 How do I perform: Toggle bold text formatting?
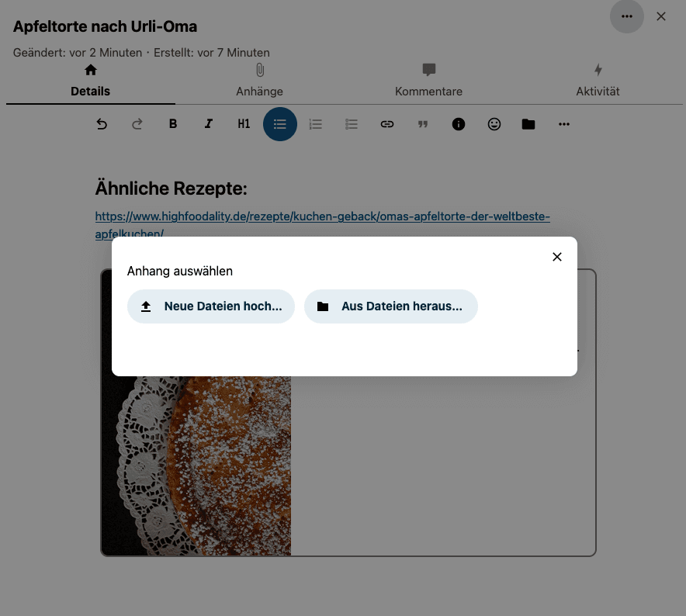[x=173, y=124]
